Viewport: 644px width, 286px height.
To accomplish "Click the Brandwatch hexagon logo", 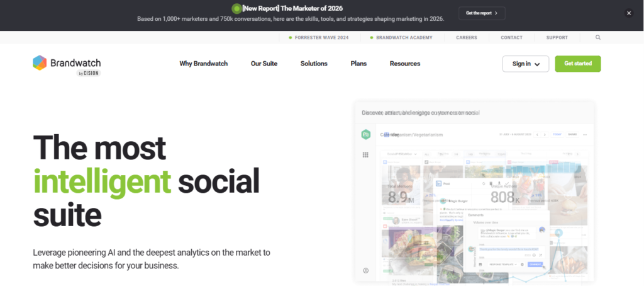I will [x=40, y=63].
